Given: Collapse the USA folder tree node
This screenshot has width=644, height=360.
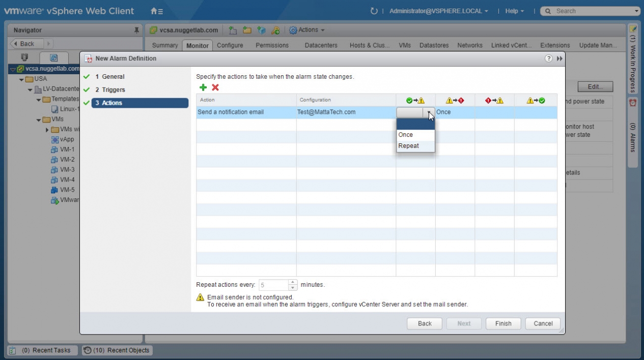Looking at the screenshot, I should pos(21,79).
